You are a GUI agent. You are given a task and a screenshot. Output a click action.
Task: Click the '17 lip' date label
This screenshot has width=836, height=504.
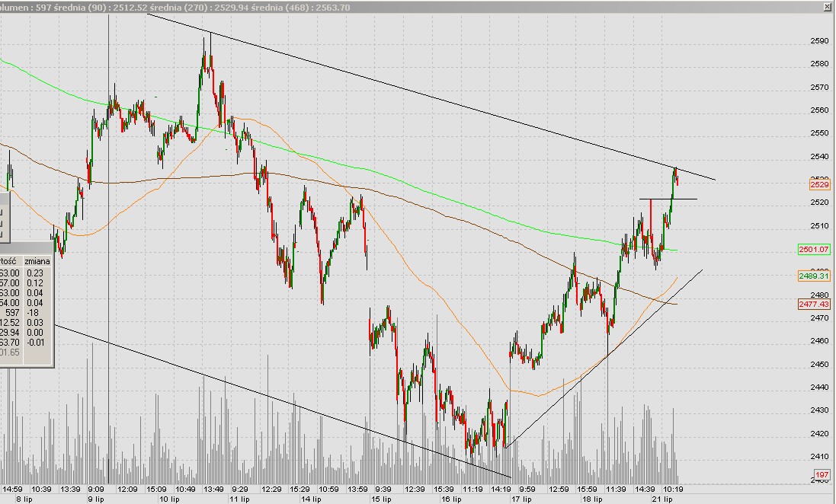(x=521, y=499)
